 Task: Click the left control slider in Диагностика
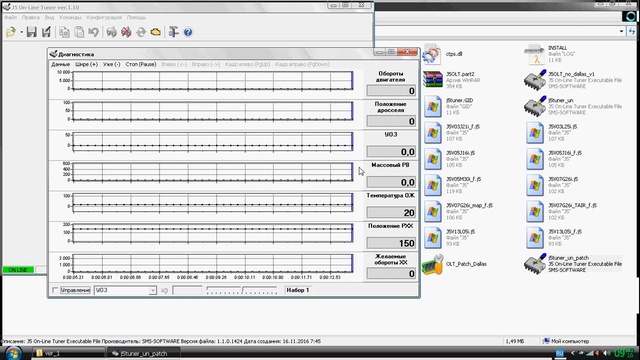pyautogui.click(x=224, y=290)
